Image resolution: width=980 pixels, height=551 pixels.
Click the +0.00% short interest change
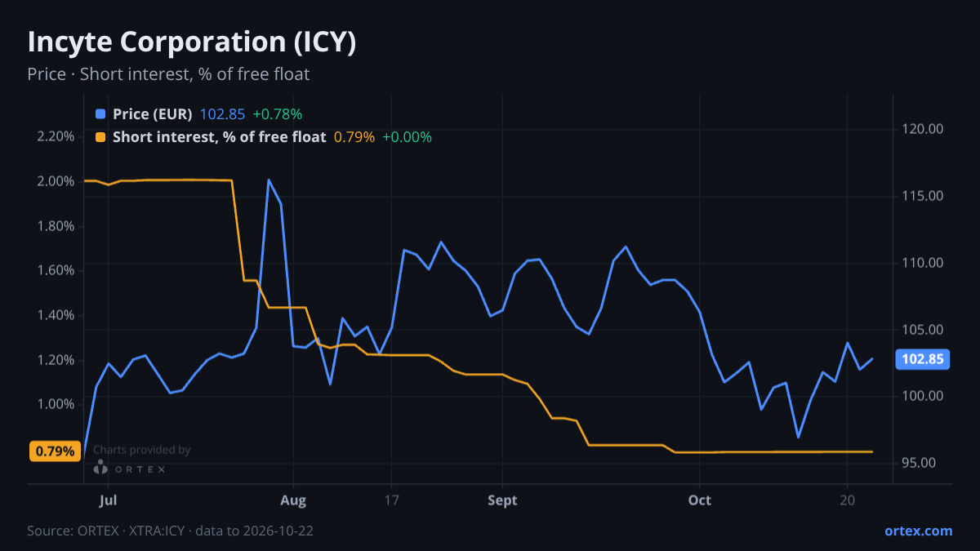407,137
